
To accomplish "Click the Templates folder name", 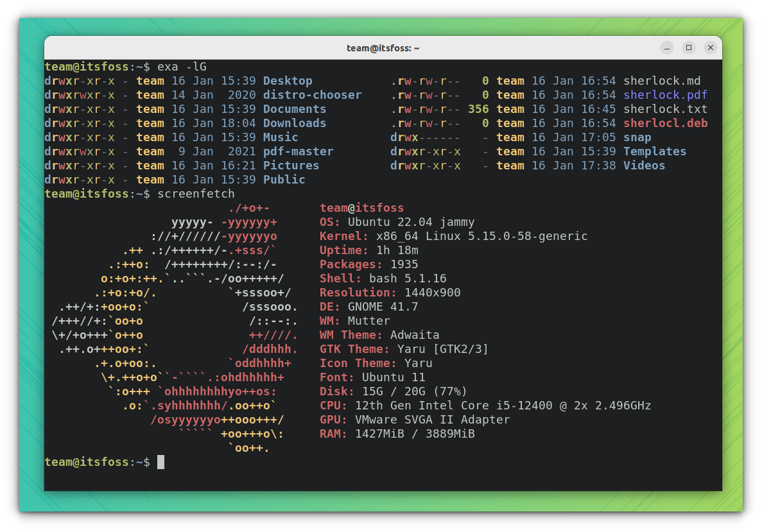I will [654, 151].
